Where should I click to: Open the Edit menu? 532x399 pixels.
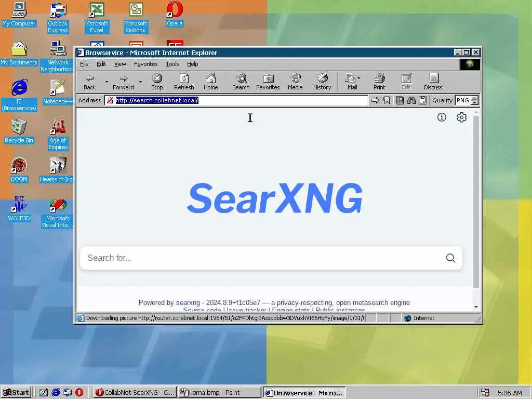coord(101,64)
